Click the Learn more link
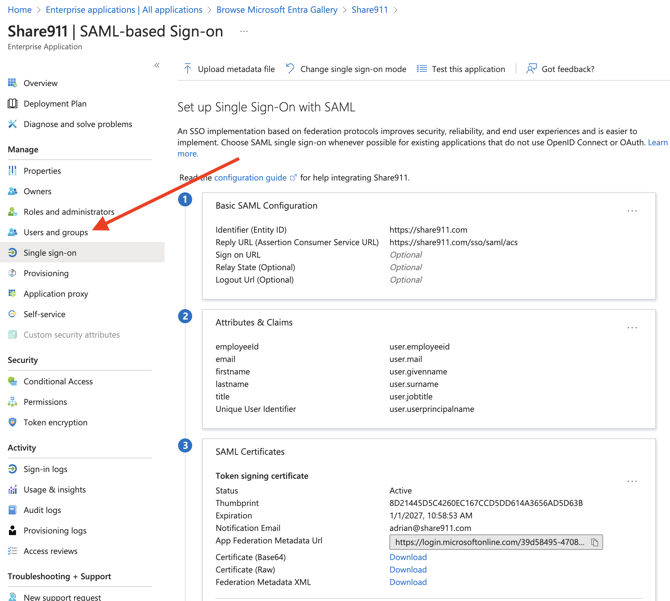This screenshot has height=601, width=670. coord(658,142)
